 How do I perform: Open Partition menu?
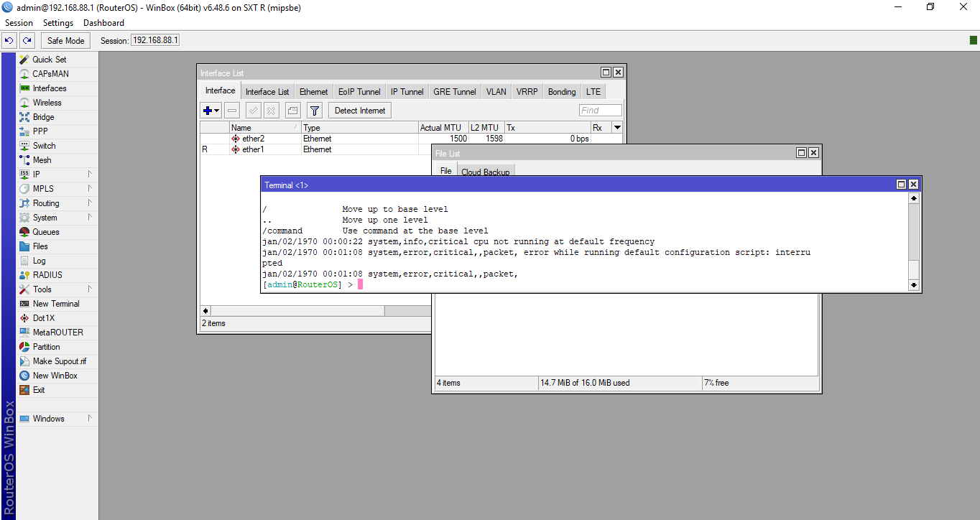(x=46, y=347)
